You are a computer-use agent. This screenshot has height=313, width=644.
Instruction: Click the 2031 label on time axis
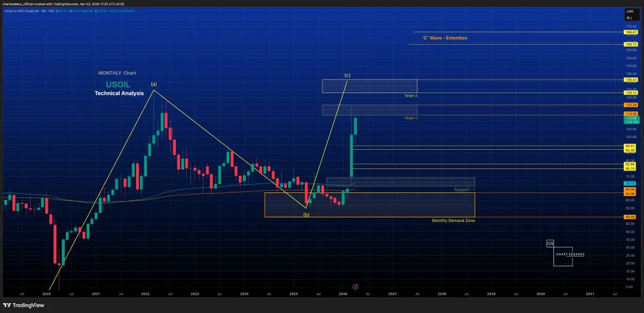click(590, 294)
